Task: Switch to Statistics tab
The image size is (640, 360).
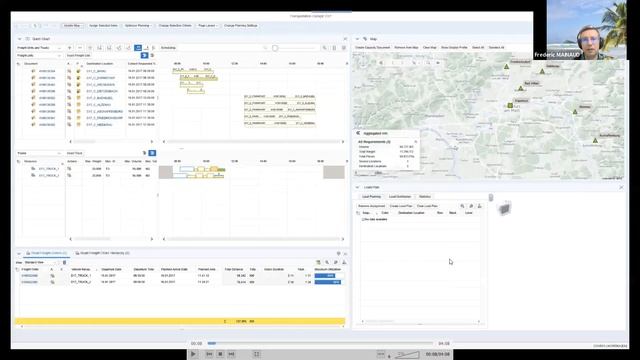Action: 424,197
